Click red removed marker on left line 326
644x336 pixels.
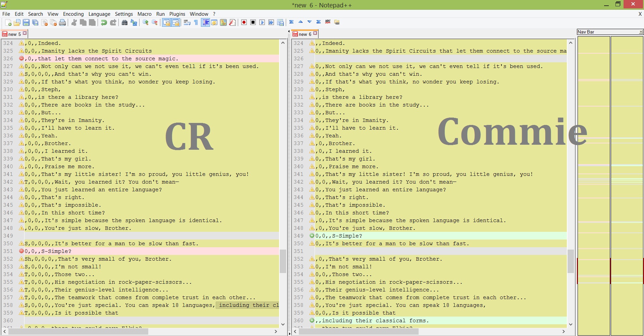click(21, 59)
